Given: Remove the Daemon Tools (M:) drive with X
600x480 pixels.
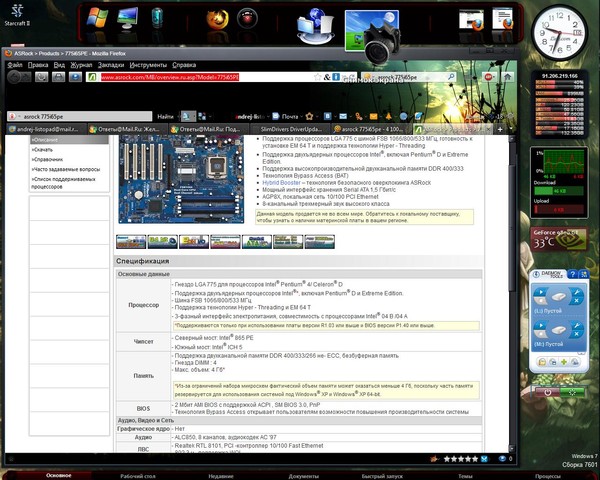Looking at the screenshot, I should pos(576,334).
